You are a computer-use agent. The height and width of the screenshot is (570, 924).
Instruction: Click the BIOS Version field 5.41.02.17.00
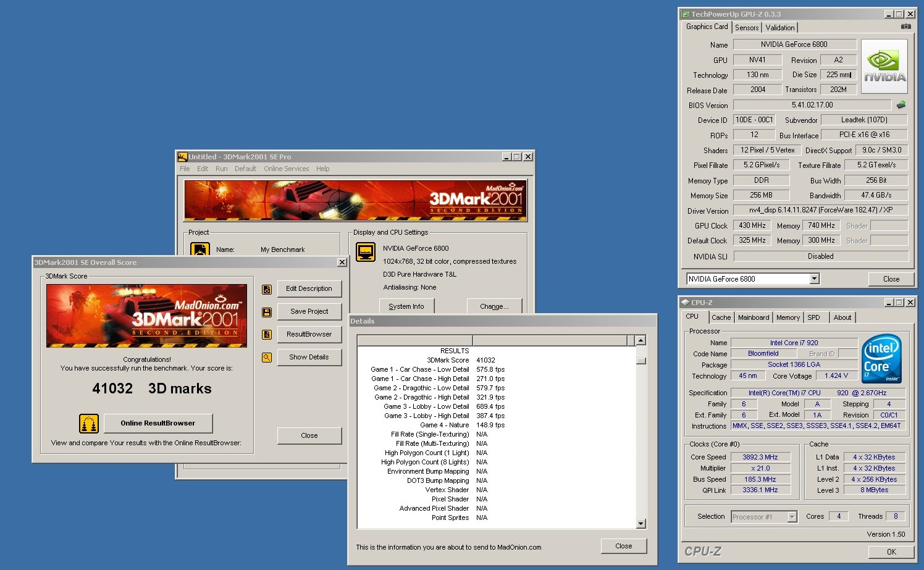click(812, 105)
